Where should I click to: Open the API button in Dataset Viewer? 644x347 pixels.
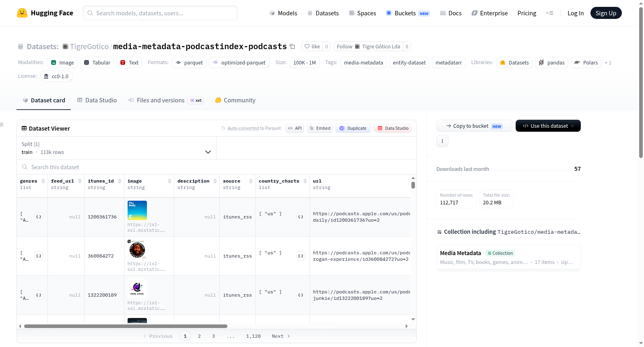coord(295,128)
